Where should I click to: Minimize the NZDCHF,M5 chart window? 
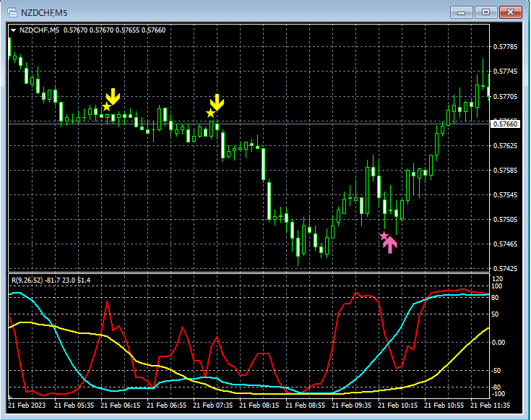(461, 12)
